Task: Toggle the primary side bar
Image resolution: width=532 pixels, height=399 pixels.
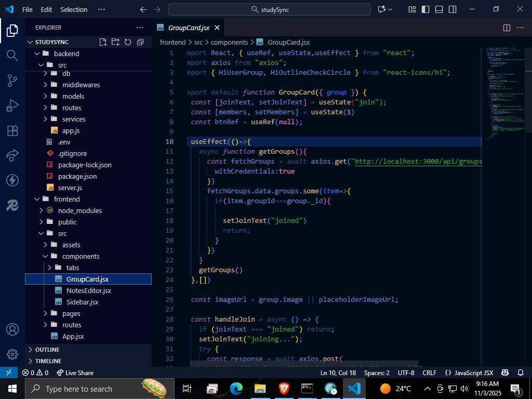Action: pos(425,9)
